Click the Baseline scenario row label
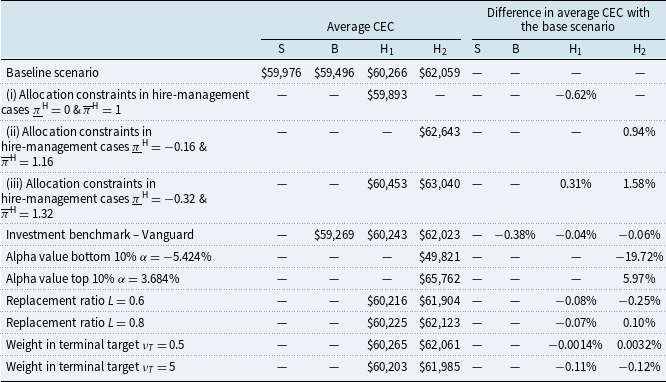The width and height of the screenshot is (666, 382). [52, 73]
